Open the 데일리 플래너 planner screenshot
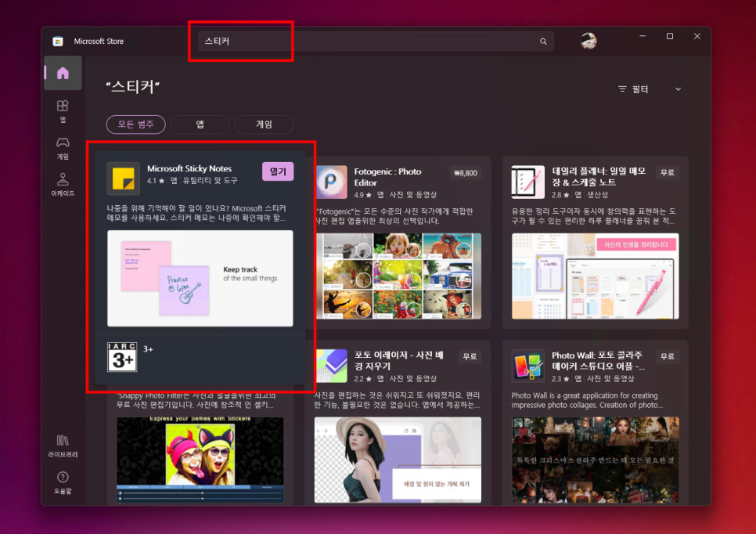 click(596, 276)
